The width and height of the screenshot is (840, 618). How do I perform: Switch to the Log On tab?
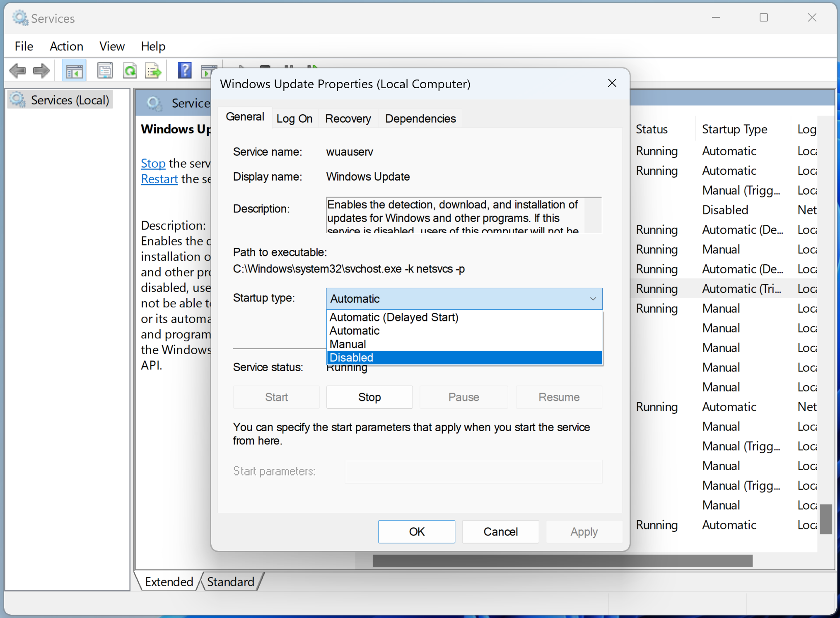295,117
